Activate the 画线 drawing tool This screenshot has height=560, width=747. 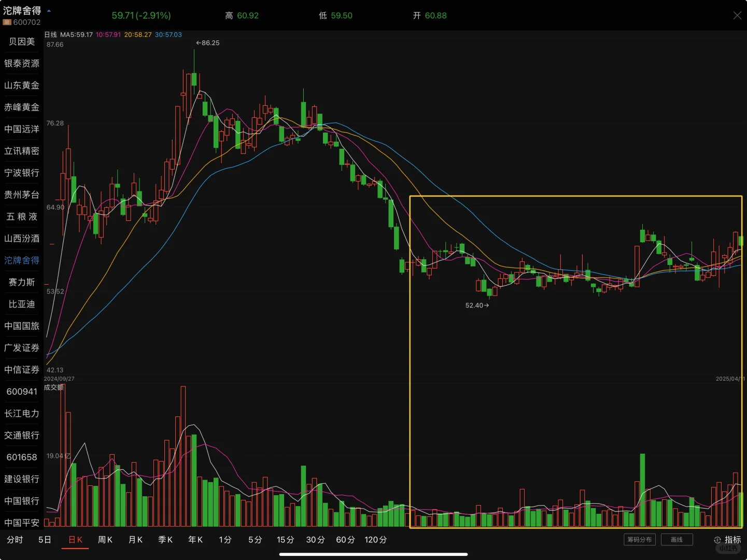pyautogui.click(x=676, y=540)
